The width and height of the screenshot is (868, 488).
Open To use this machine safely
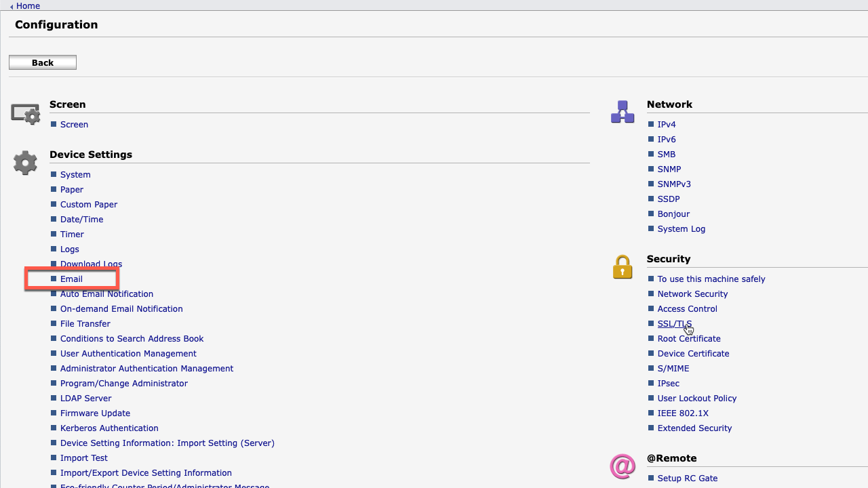point(711,279)
